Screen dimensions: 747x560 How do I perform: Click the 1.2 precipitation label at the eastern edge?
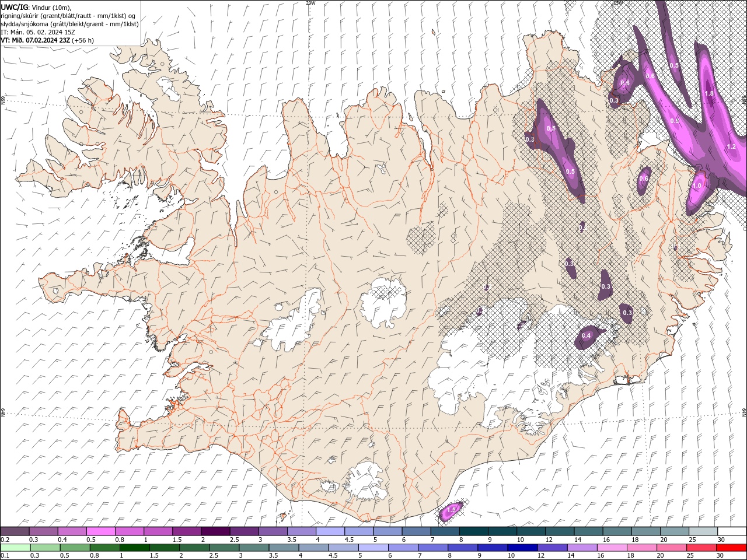731,146
